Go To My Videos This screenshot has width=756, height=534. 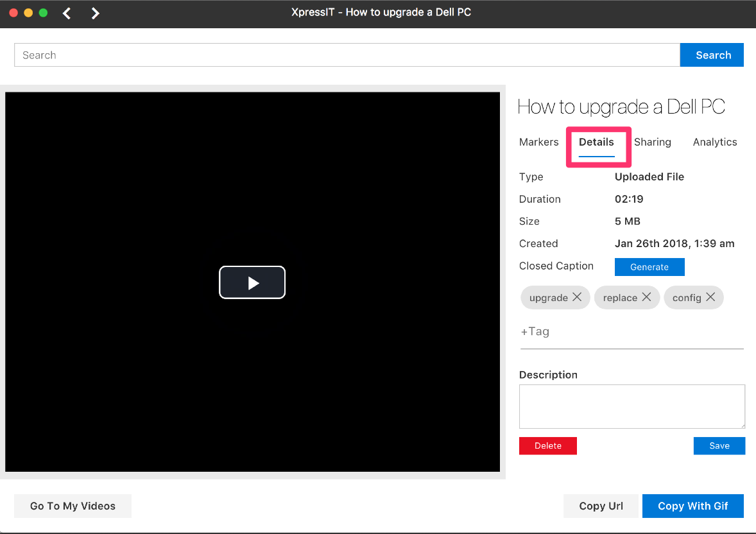pos(73,506)
